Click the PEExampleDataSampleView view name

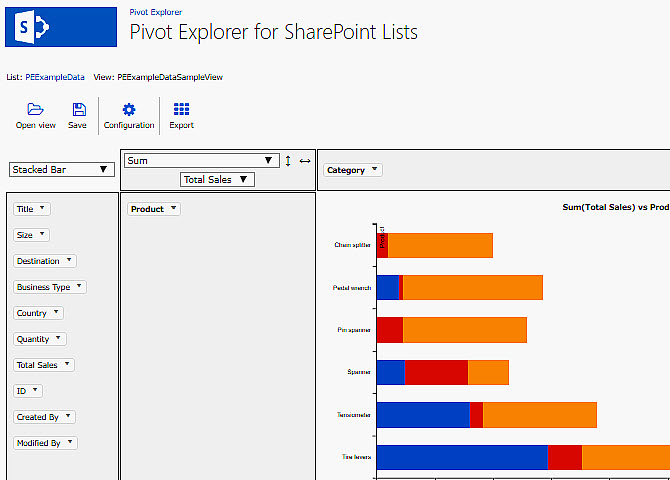(170, 77)
